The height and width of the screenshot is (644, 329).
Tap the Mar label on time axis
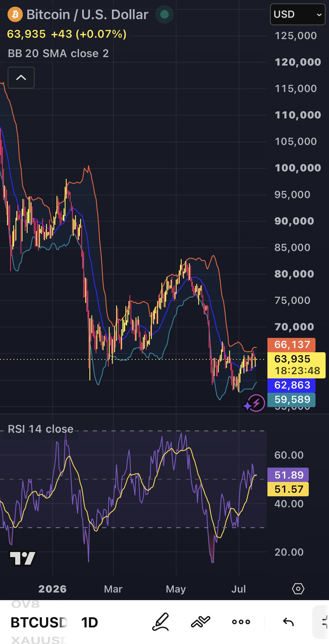[113, 589]
